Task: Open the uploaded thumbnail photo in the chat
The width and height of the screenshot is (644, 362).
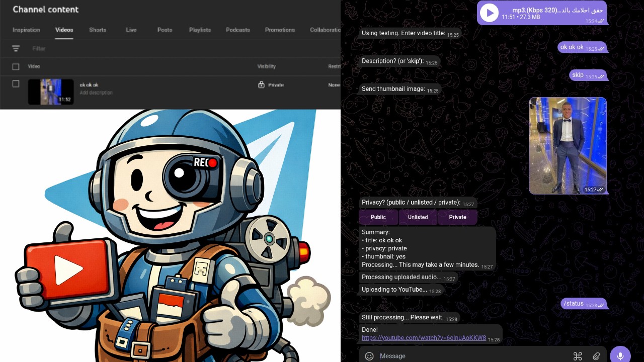Action: pyautogui.click(x=568, y=146)
